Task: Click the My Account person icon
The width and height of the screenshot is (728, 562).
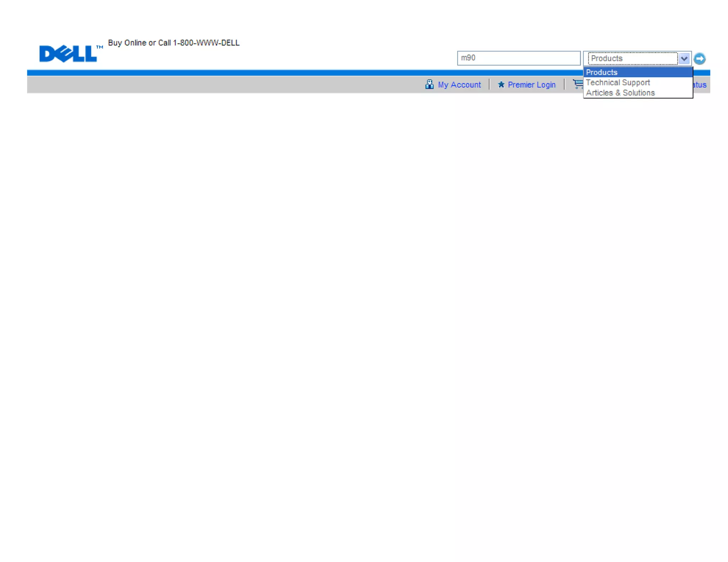Action: coord(429,85)
